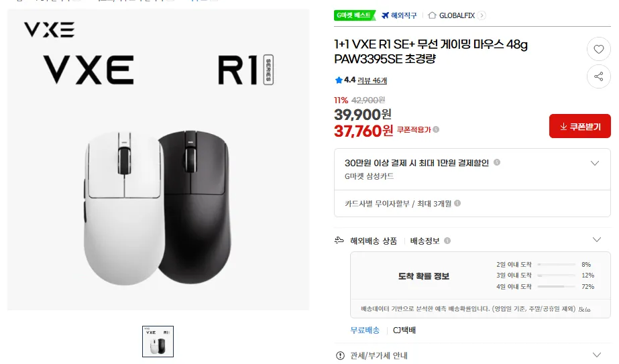Click the 관세/부가세 exclamation icon

340,355
